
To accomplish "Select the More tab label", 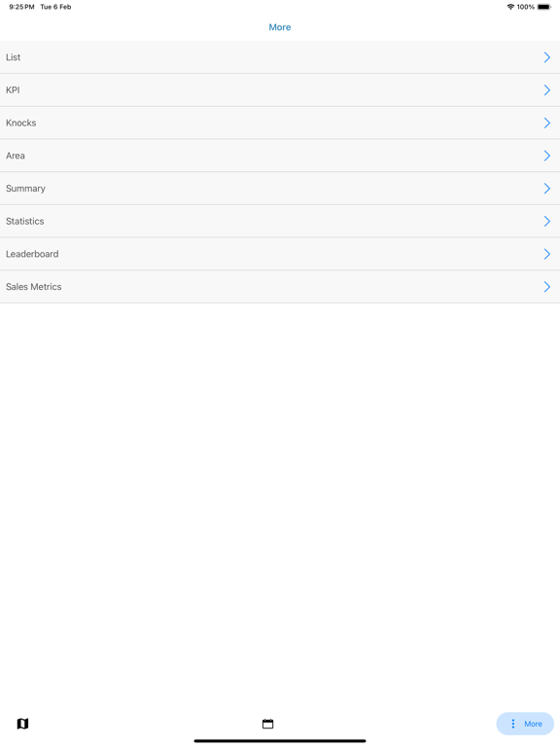I will pos(533,724).
